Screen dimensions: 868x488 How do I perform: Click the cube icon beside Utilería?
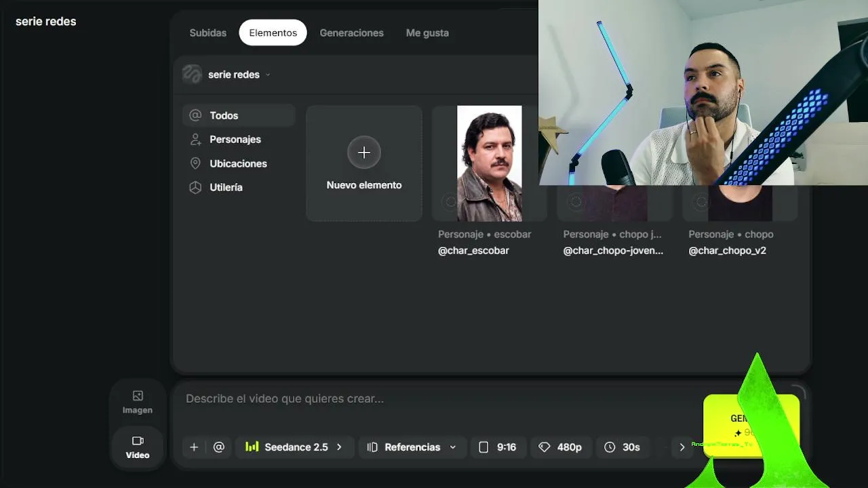pyautogui.click(x=195, y=187)
